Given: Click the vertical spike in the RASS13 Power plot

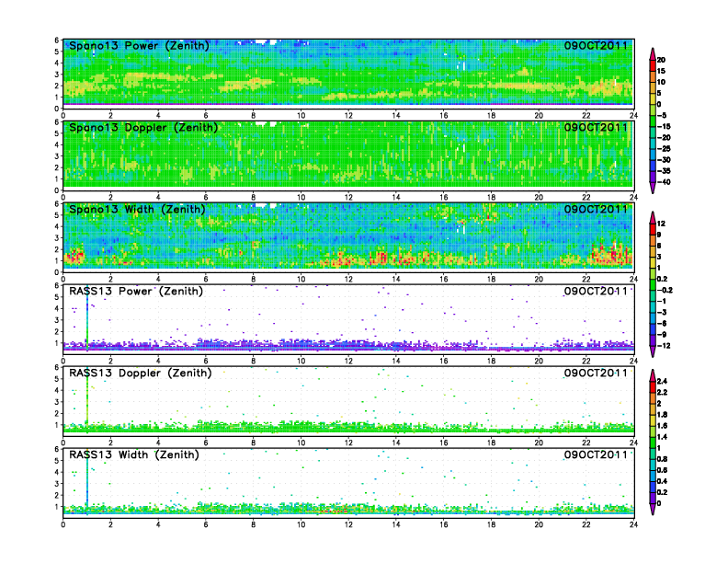Looking at the screenshot, I should click(86, 317).
